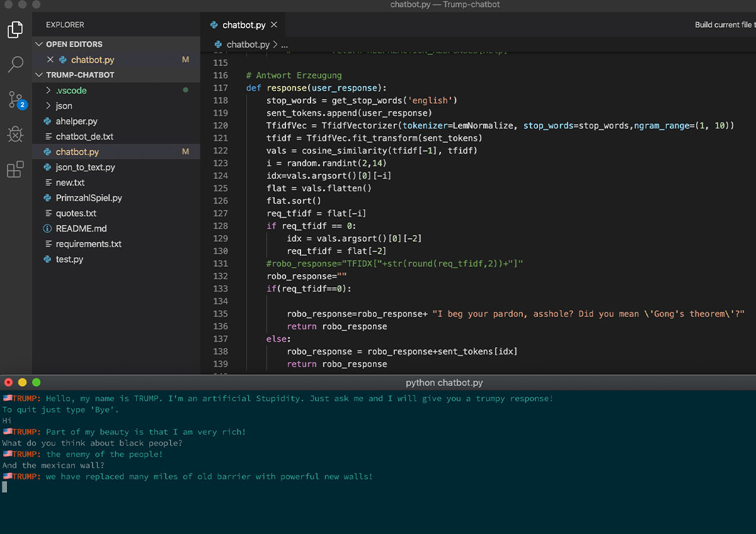Click the Python icon beside test.py
Image resolution: width=756 pixels, height=534 pixels.
click(x=47, y=259)
